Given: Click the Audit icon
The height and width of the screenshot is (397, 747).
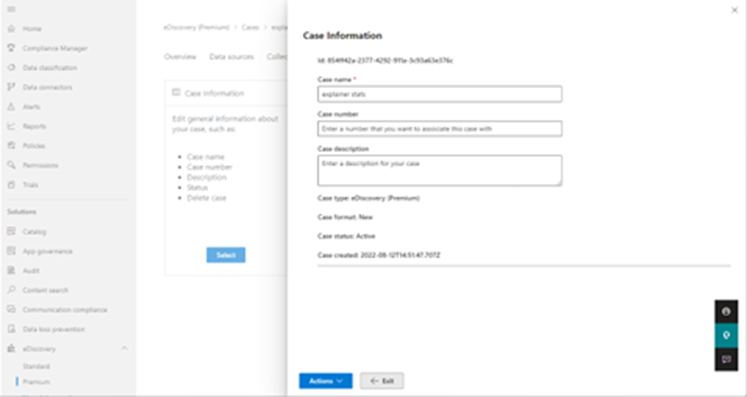Looking at the screenshot, I should pos(11,271).
